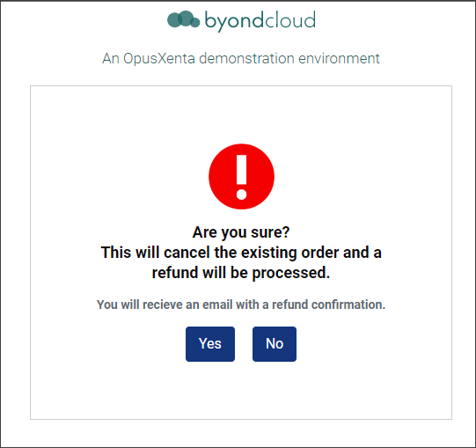Screen dimensions: 476x448
Task: Click the 'cloud' part of the logo text
Action: [x=289, y=19]
